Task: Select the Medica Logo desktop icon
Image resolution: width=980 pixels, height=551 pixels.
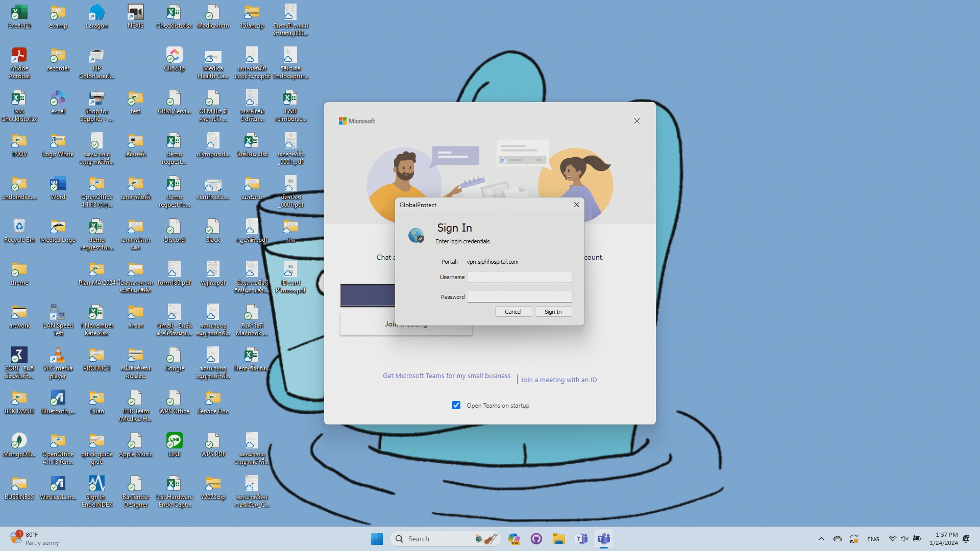Action: click(58, 231)
